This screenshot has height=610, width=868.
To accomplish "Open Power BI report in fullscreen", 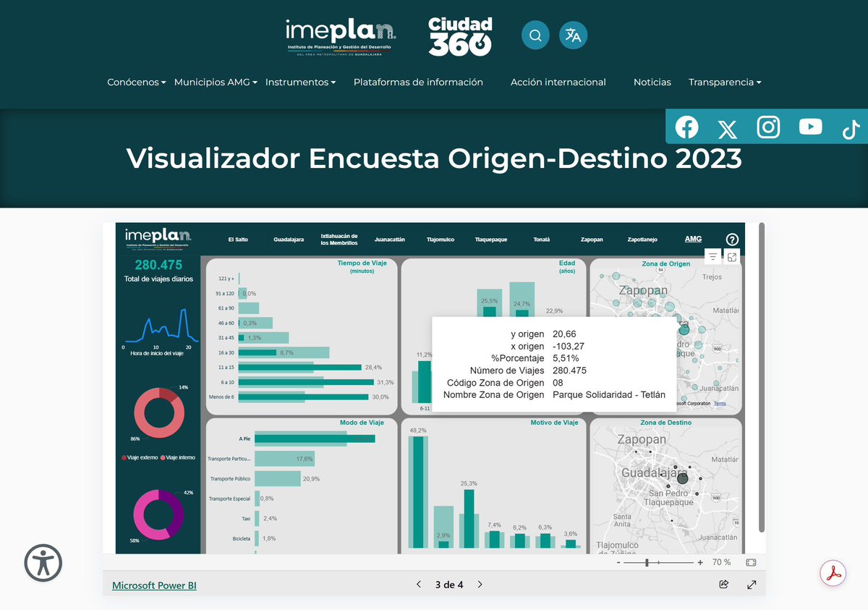I will pos(752,585).
